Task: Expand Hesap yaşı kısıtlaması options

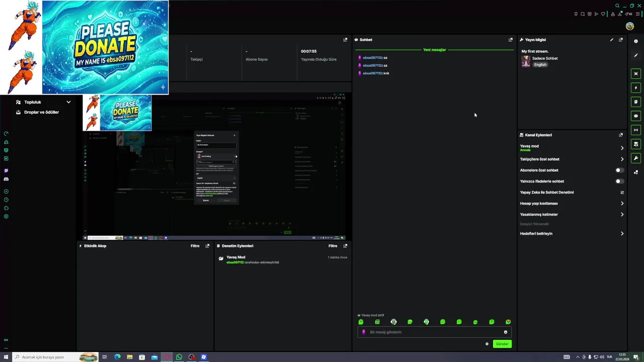Action: tap(622, 204)
